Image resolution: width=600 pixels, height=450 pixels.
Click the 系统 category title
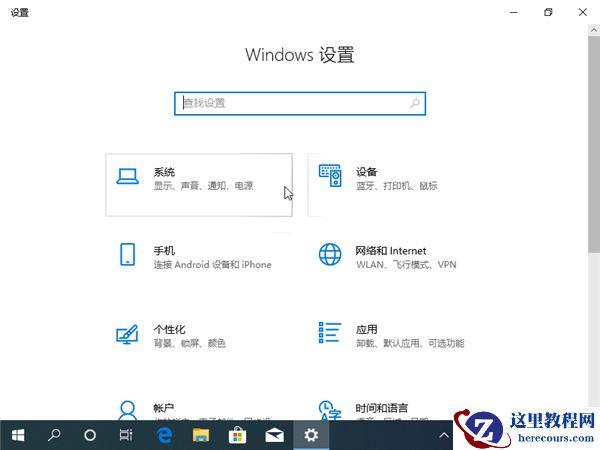point(164,172)
